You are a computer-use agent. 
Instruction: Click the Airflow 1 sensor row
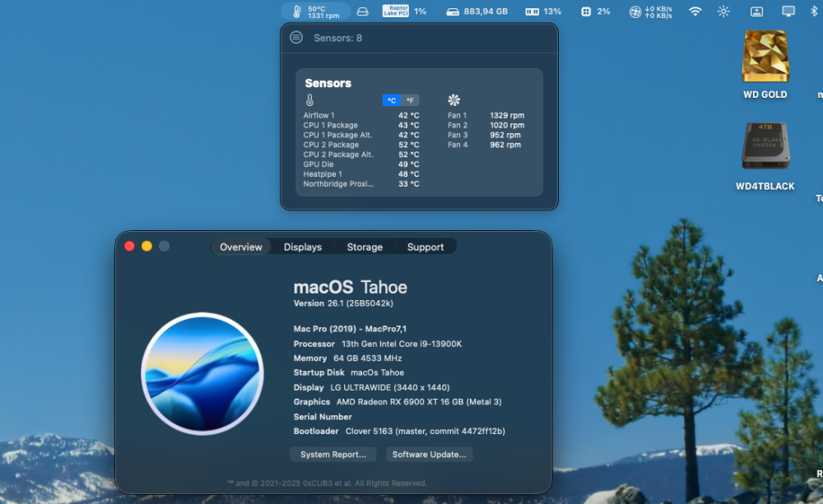[361, 115]
